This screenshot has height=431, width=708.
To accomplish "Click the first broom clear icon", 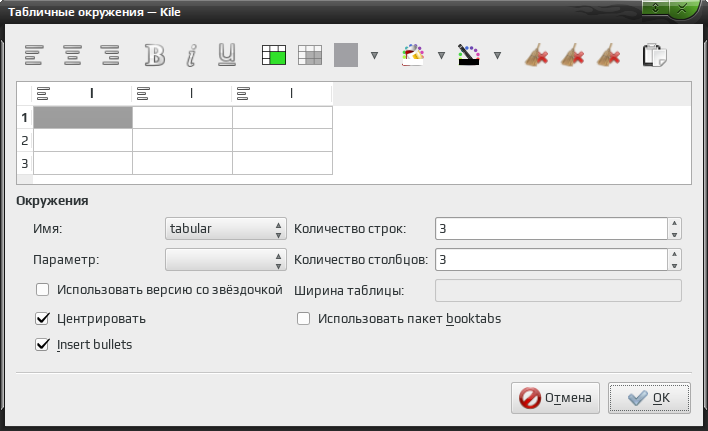I will 536,55.
